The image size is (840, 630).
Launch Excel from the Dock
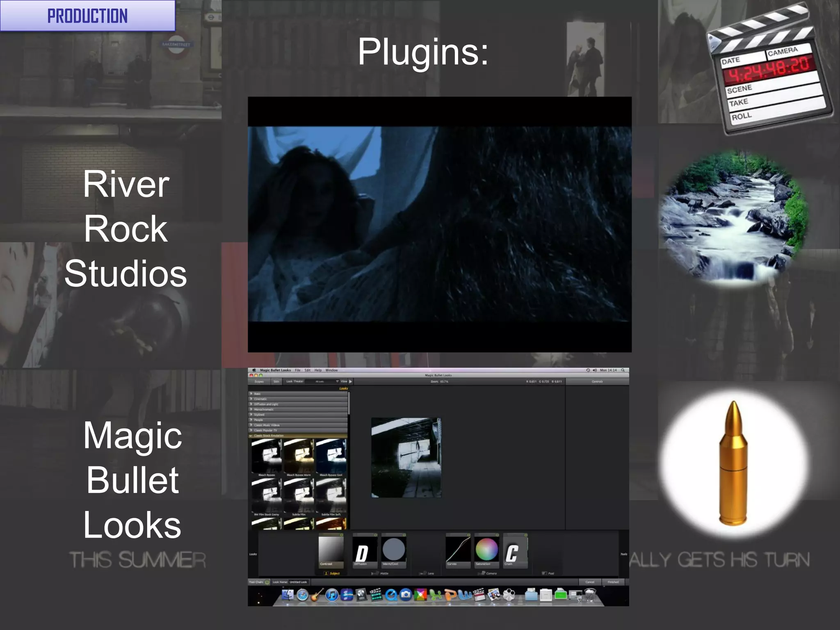(436, 595)
